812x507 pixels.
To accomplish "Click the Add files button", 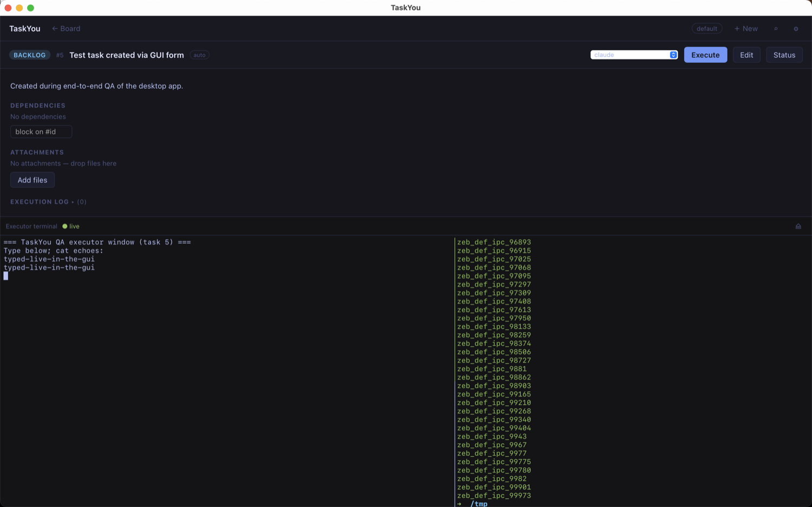I will pos(32,180).
